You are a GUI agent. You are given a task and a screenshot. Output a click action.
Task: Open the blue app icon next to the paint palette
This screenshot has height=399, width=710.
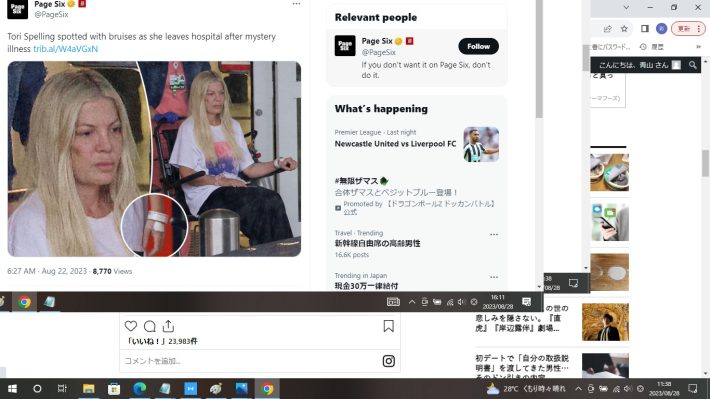tap(191, 389)
